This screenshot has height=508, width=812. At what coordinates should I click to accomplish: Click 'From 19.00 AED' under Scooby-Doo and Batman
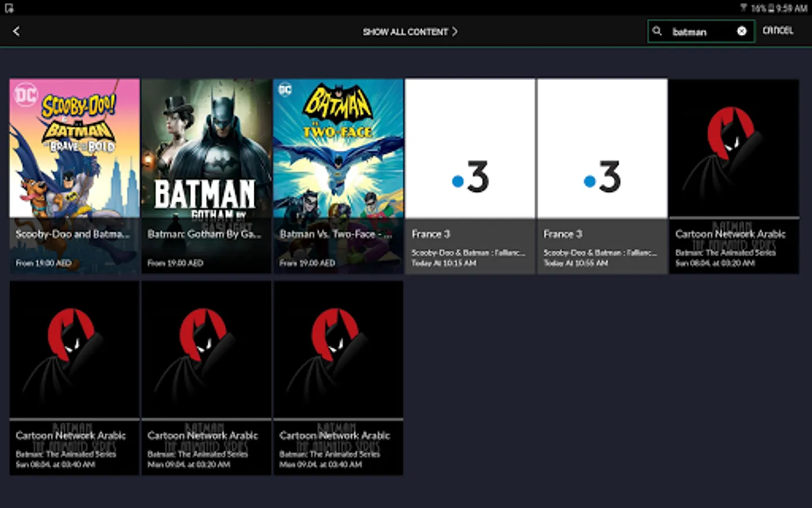tap(43, 263)
